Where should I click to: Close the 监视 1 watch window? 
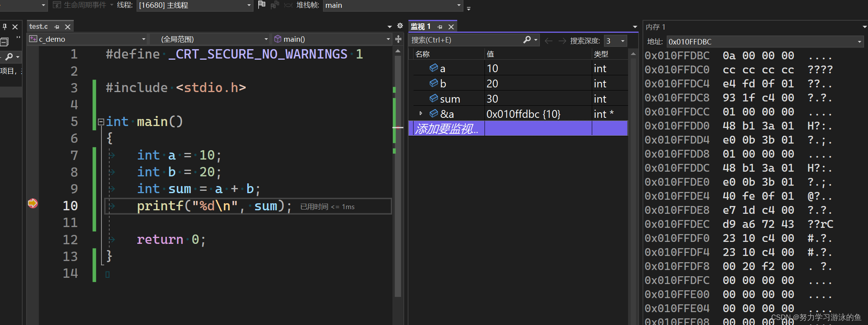451,27
